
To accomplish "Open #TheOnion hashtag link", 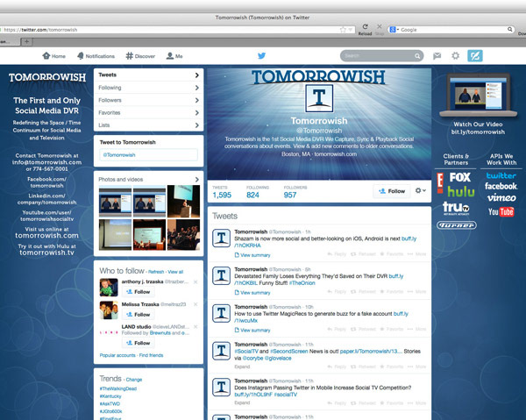I will pos(302,283).
